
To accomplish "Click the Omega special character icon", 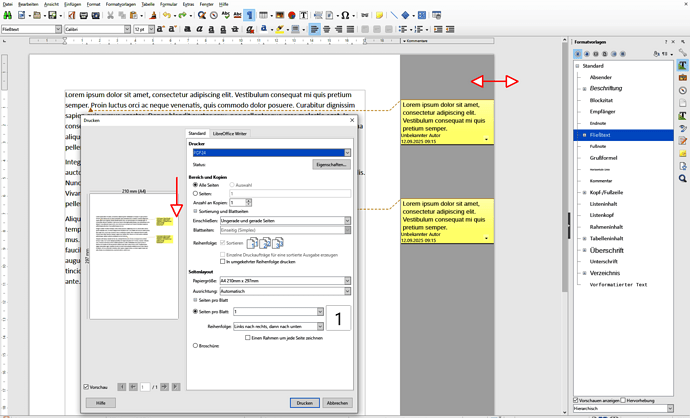I will (x=345, y=15).
